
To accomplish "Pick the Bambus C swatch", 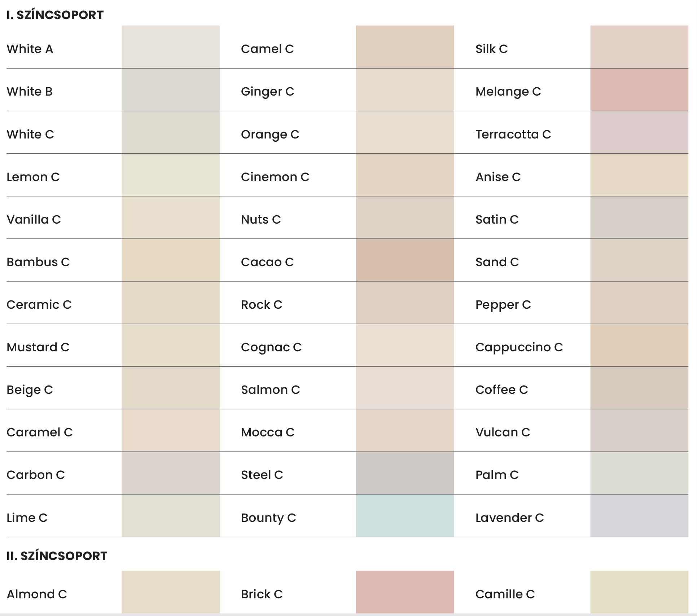I will tap(170, 260).
